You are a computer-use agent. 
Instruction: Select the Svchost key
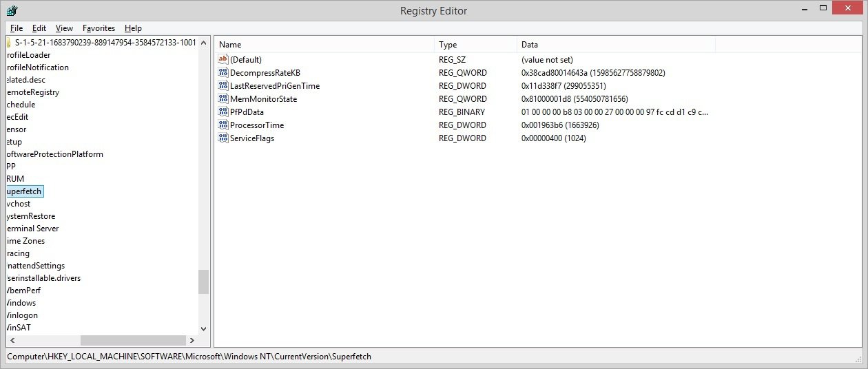pos(19,204)
